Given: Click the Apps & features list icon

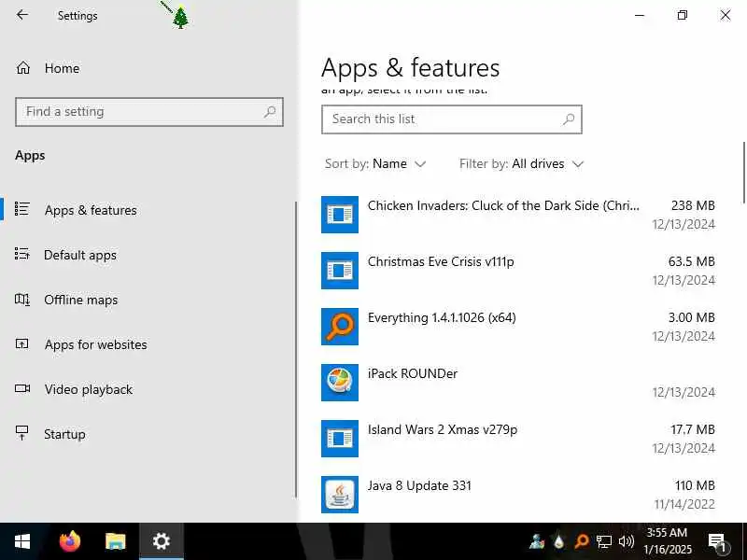Looking at the screenshot, I should (x=21, y=209).
